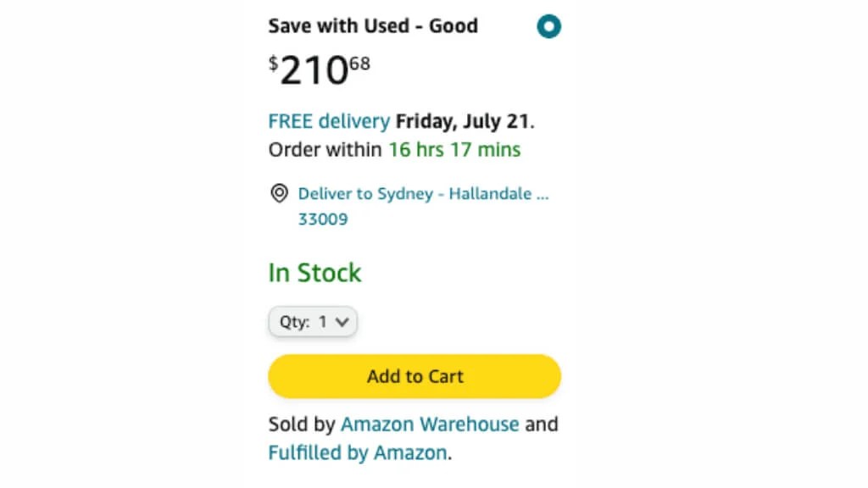
Task: Click the yellow Add to Cart bar
Action: [x=415, y=376]
